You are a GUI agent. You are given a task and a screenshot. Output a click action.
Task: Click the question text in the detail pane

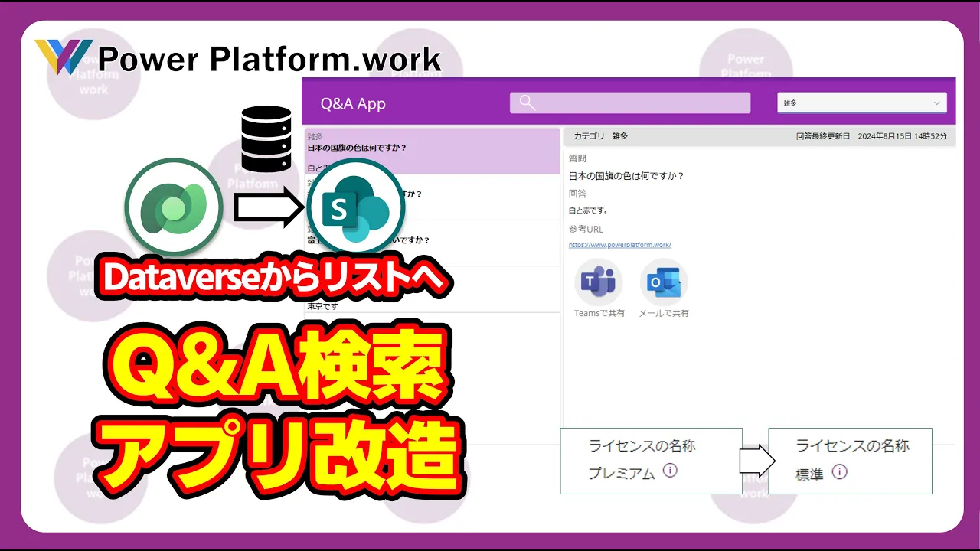pos(626,175)
